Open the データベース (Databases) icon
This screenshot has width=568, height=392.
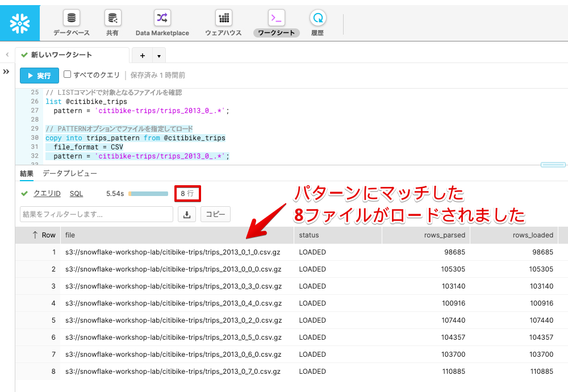pos(72,18)
